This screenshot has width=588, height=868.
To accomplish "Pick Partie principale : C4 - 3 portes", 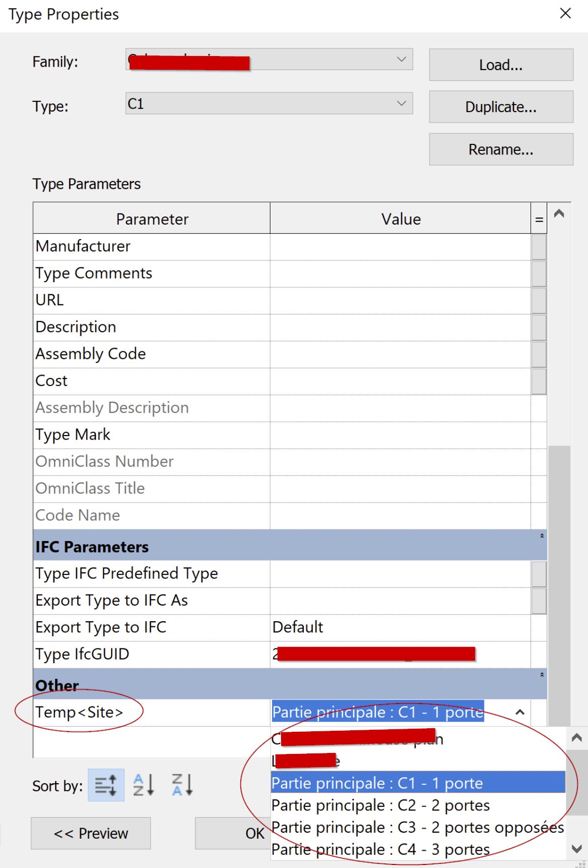I will (381, 850).
